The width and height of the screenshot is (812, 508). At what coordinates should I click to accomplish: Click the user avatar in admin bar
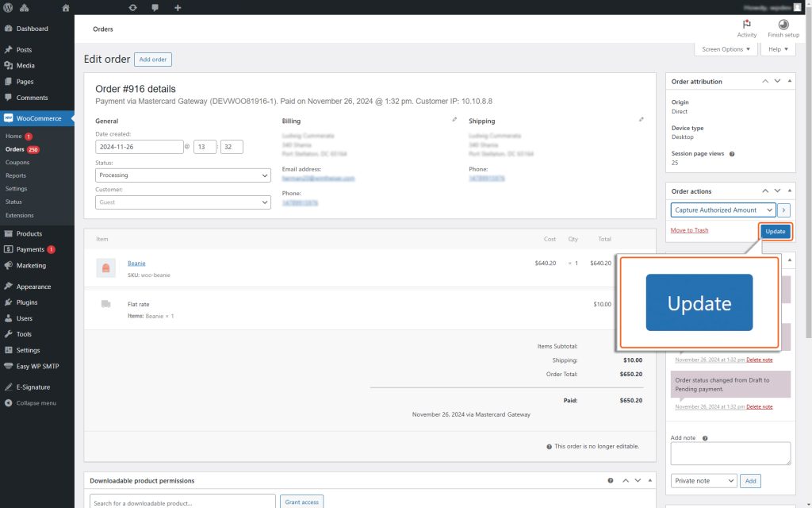(797, 8)
